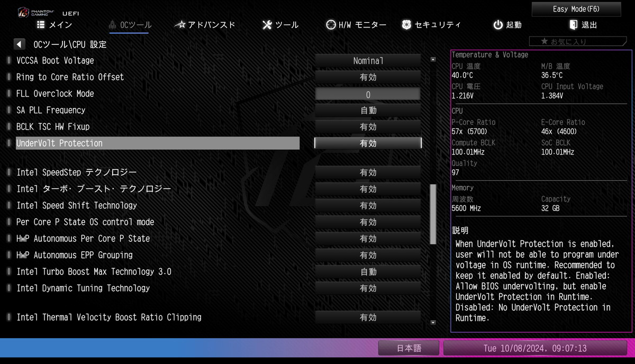
Task: Open Intel Speed Shift Technology value dropdown
Action: pos(368,205)
